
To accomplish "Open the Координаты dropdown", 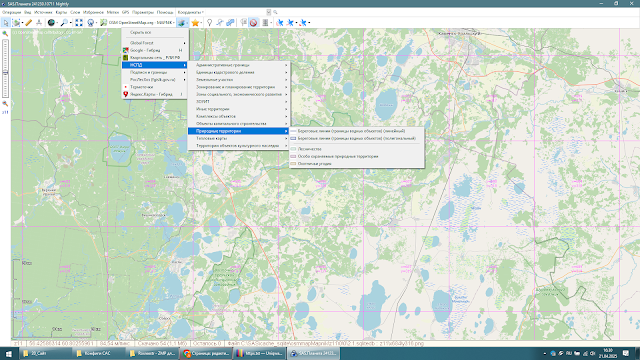I will click(x=191, y=12).
